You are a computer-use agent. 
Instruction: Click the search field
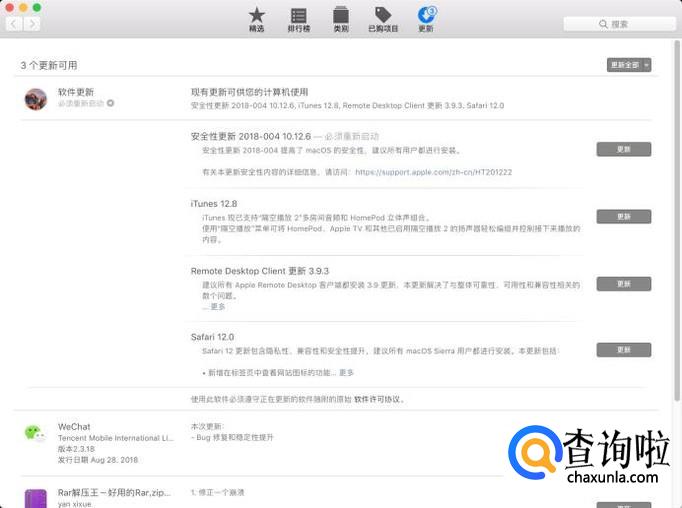tap(619, 24)
